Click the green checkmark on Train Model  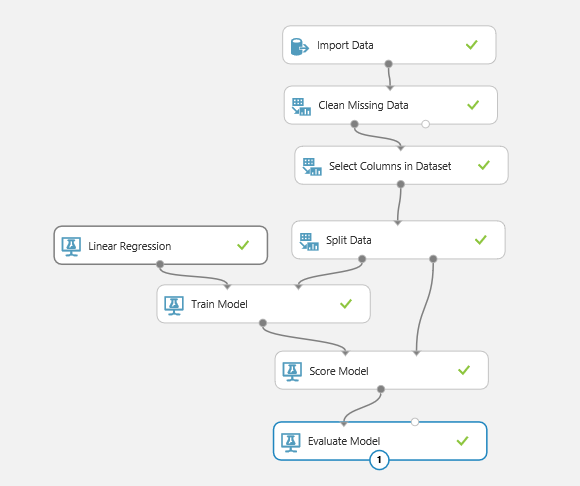(346, 304)
